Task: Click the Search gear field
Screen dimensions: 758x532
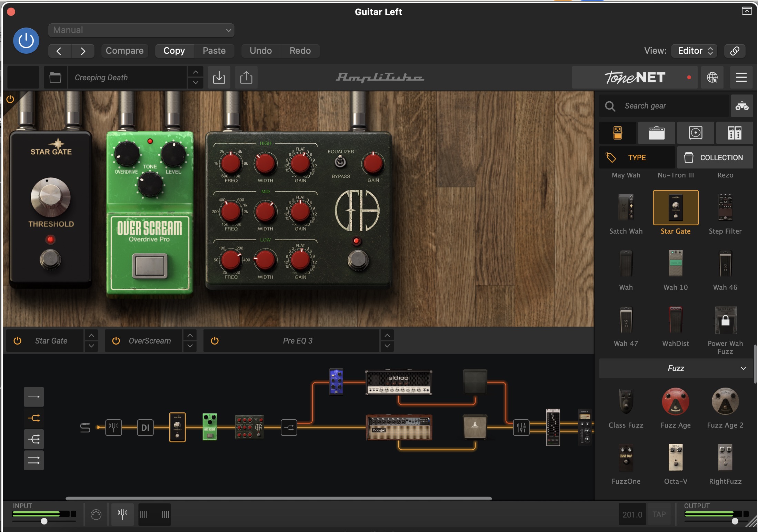Action: coord(665,106)
